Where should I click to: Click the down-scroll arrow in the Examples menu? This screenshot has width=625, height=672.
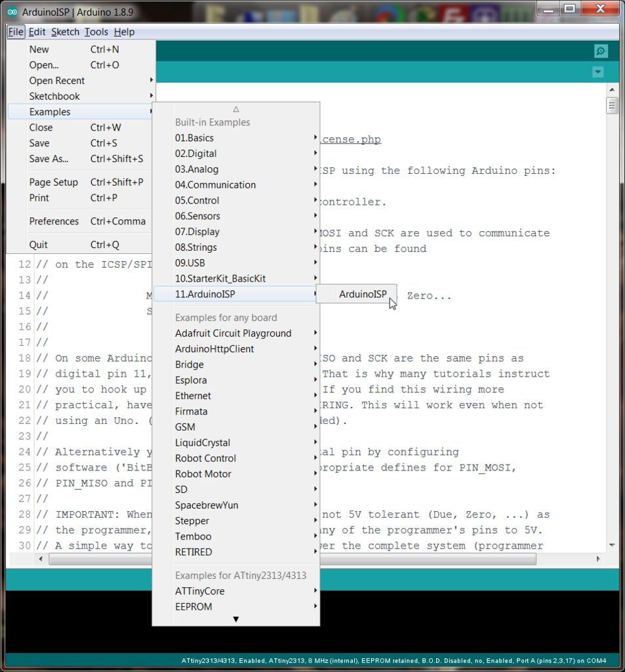tap(235, 618)
